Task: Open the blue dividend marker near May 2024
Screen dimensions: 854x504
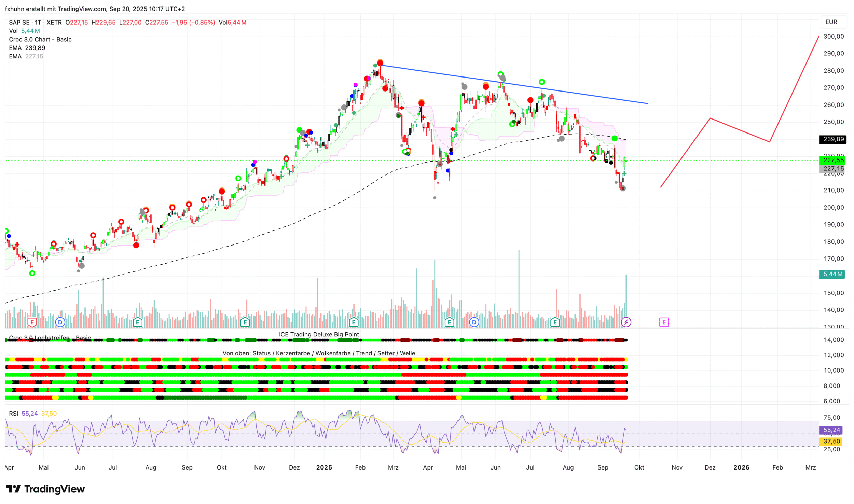Action: click(60, 322)
